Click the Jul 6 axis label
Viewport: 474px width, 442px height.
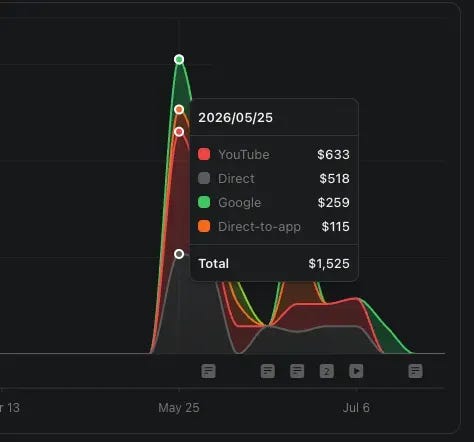coord(356,408)
